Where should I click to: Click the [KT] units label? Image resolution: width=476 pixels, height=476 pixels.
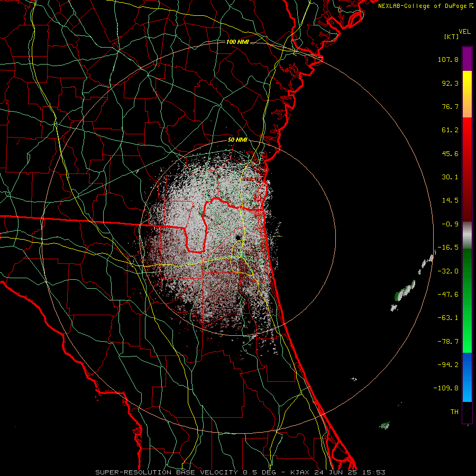pyautogui.click(x=452, y=36)
